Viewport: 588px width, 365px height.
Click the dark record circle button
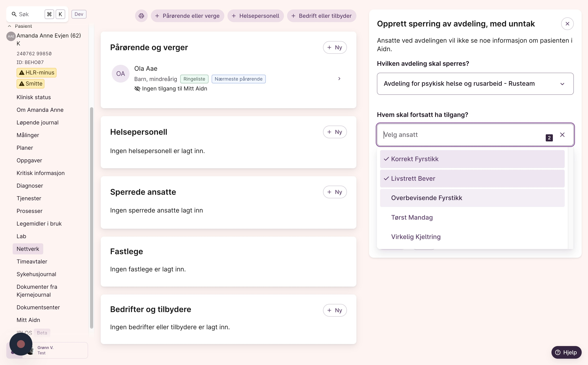tap(21, 344)
